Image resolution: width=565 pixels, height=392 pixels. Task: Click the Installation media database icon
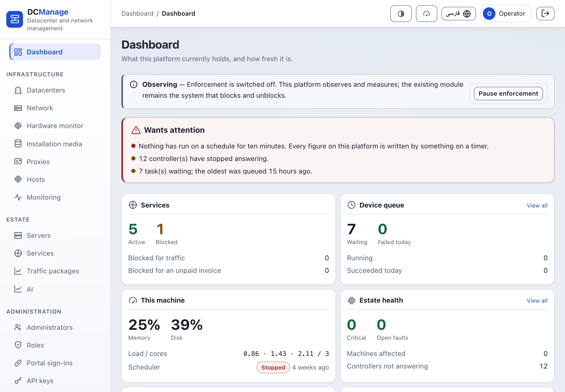click(x=18, y=144)
